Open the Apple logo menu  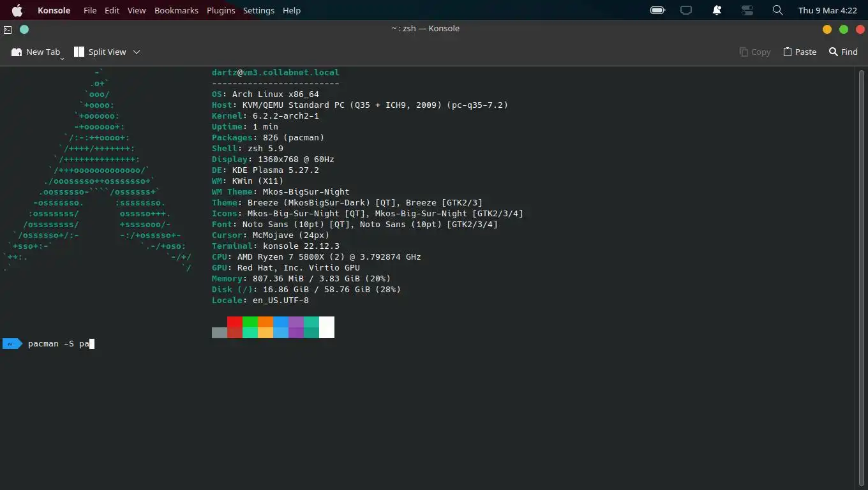click(17, 10)
